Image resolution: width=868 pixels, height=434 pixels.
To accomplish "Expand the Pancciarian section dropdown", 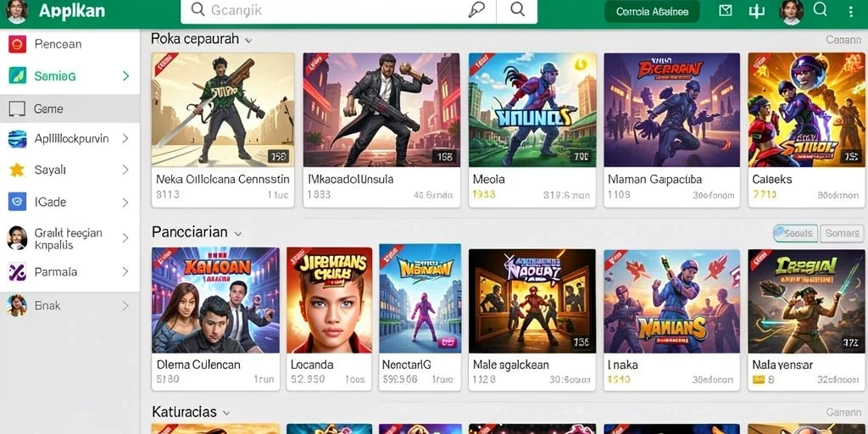I will 237,234.
